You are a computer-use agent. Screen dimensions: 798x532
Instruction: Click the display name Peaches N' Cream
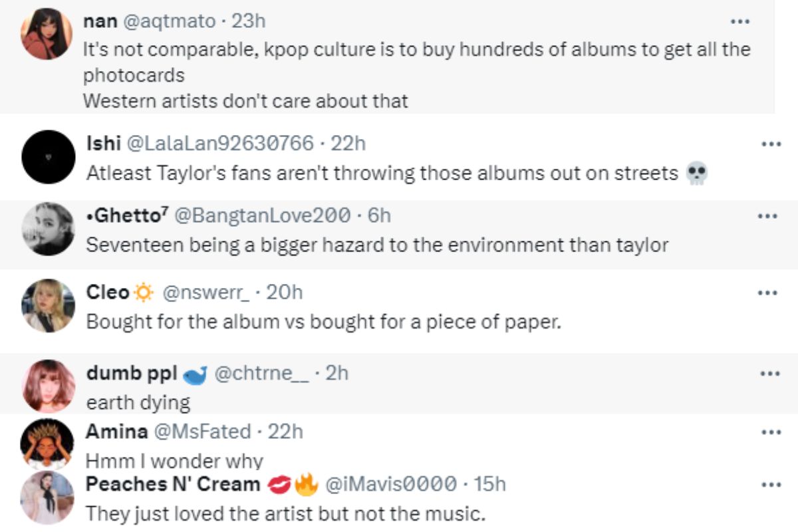point(173,484)
